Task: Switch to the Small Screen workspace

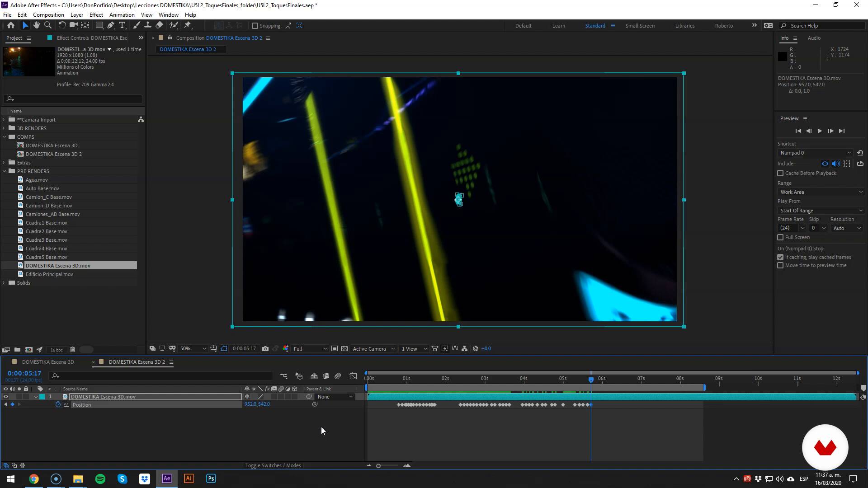Action: (x=640, y=26)
